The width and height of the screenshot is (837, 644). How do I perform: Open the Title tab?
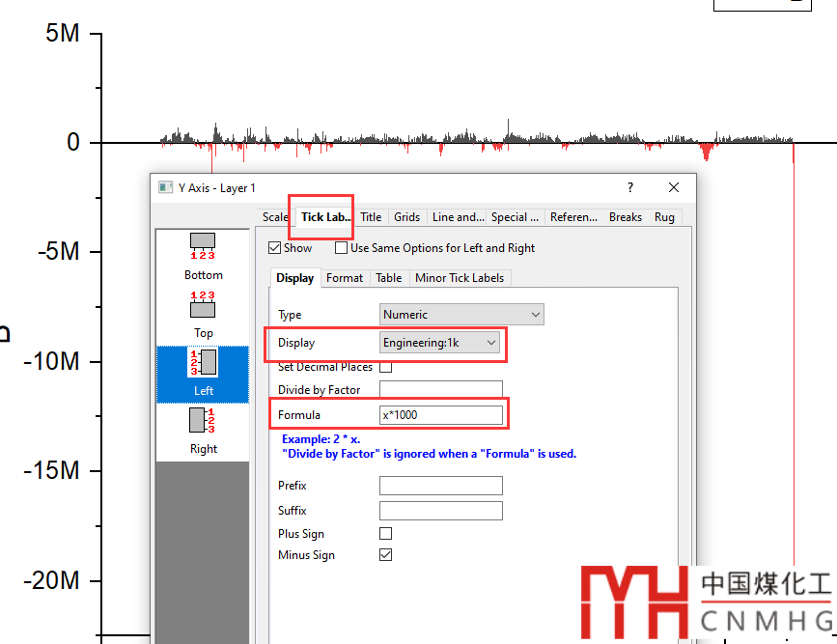coord(371,217)
